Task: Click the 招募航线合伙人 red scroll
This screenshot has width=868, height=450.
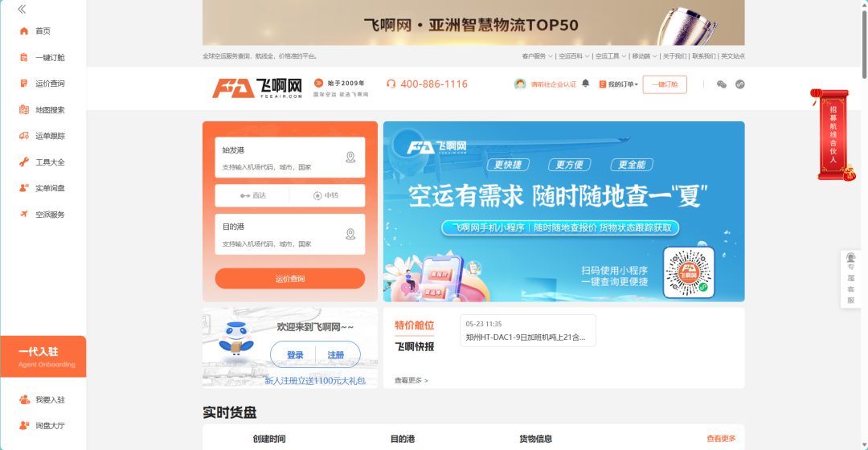Action: tap(833, 136)
